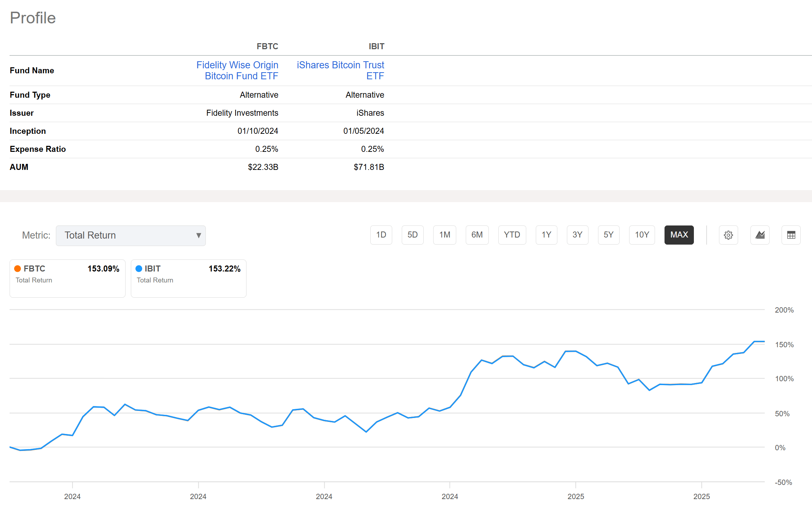The width and height of the screenshot is (812, 509).
Task: Click the 150% y-axis label
Action: pos(784,345)
